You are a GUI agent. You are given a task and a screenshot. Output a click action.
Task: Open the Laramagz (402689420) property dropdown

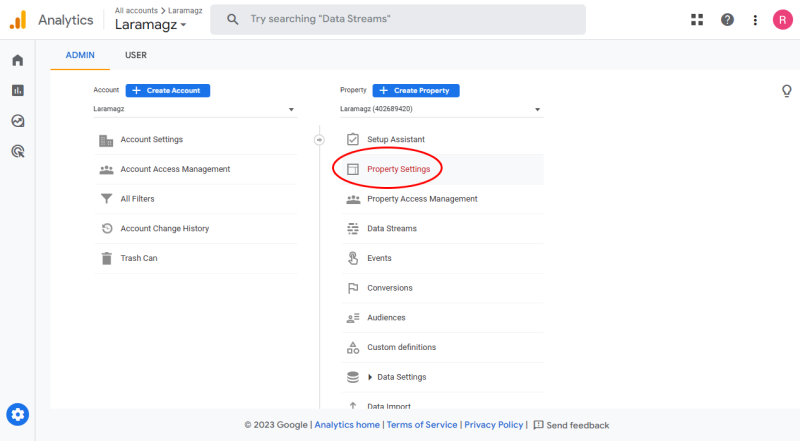(441, 109)
